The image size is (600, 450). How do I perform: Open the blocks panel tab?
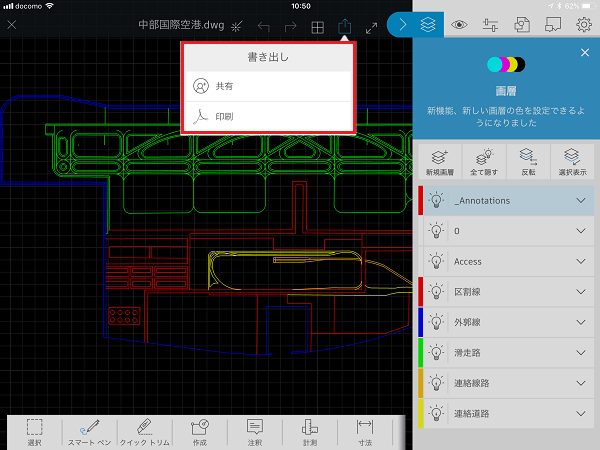click(522, 25)
